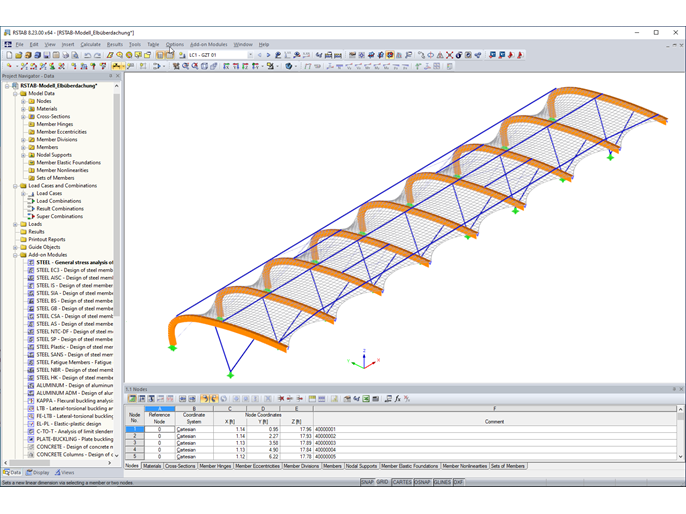Viewport: 686px width, 514px height.
Task: Click the Undo arrow icon
Action: 88,55
